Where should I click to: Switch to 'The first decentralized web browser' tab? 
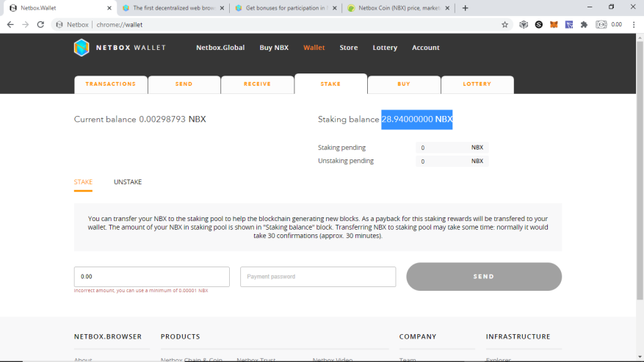173,8
